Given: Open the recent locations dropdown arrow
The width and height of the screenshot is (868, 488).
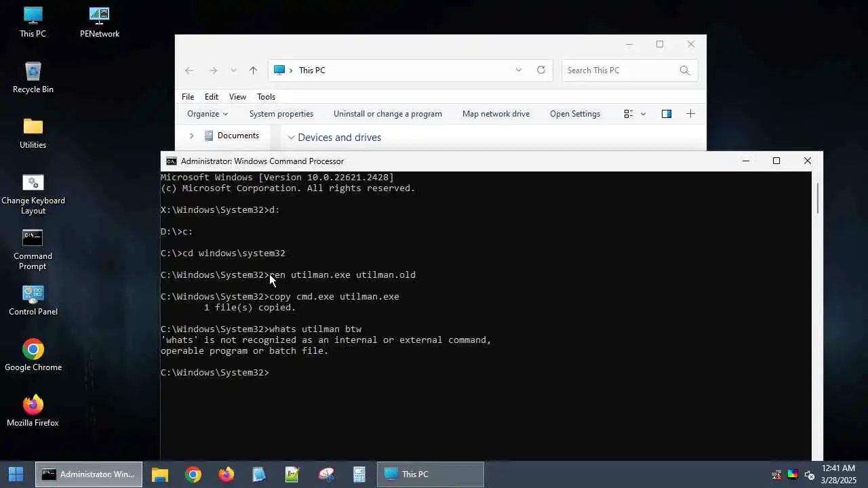Looking at the screenshot, I should click(x=233, y=70).
